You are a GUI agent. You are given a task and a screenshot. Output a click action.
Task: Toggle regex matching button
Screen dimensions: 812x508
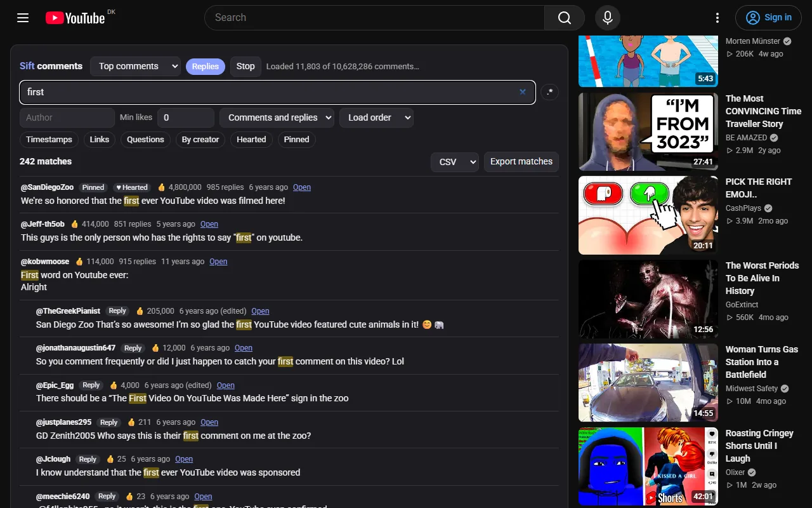pos(550,92)
